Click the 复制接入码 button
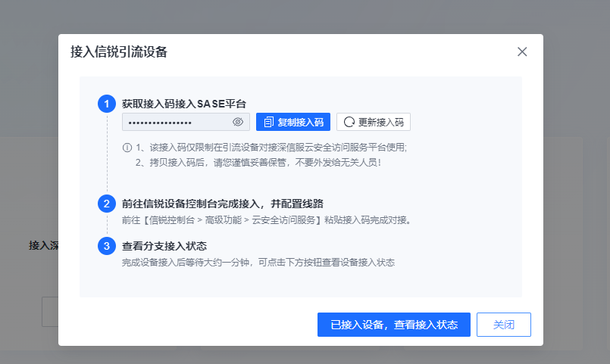 [293, 122]
